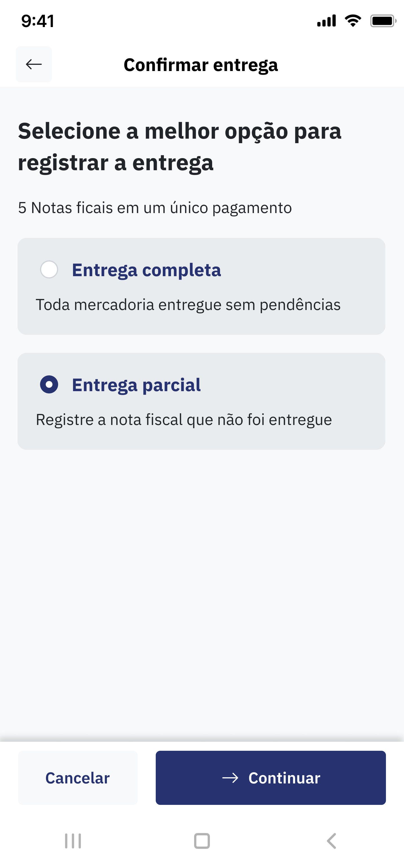Select the Entrega parcial radio button
The height and width of the screenshot is (868, 404).
(49, 384)
